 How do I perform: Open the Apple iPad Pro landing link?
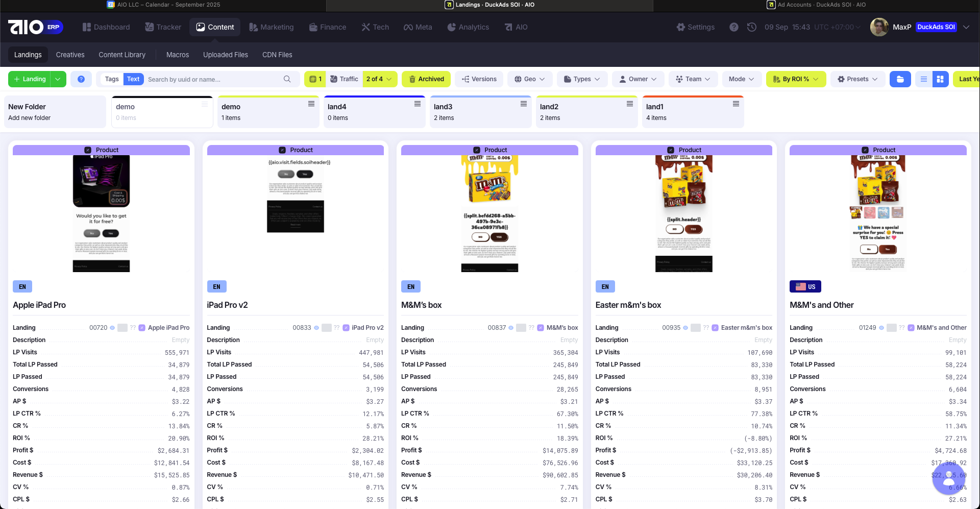point(168,328)
